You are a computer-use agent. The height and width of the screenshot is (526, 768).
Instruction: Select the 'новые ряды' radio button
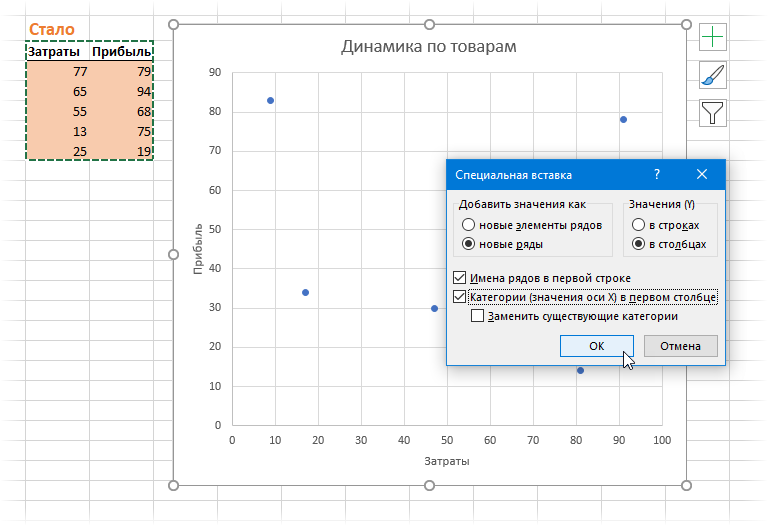click(468, 244)
